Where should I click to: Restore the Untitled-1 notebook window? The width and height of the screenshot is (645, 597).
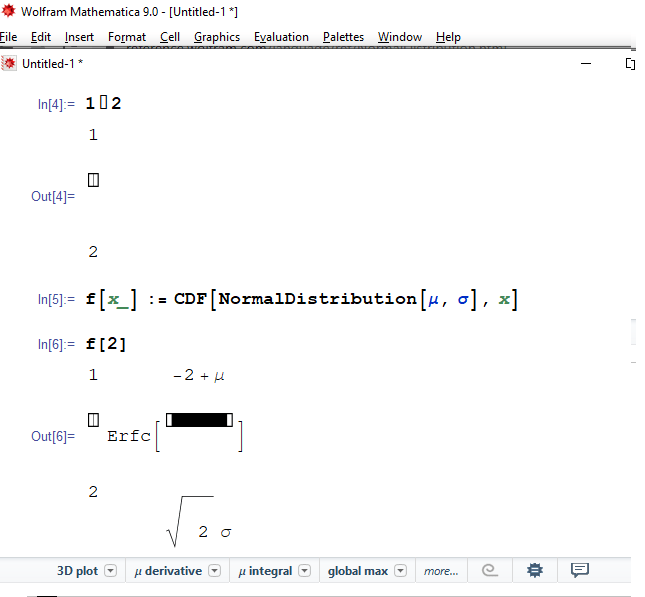(x=630, y=64)
